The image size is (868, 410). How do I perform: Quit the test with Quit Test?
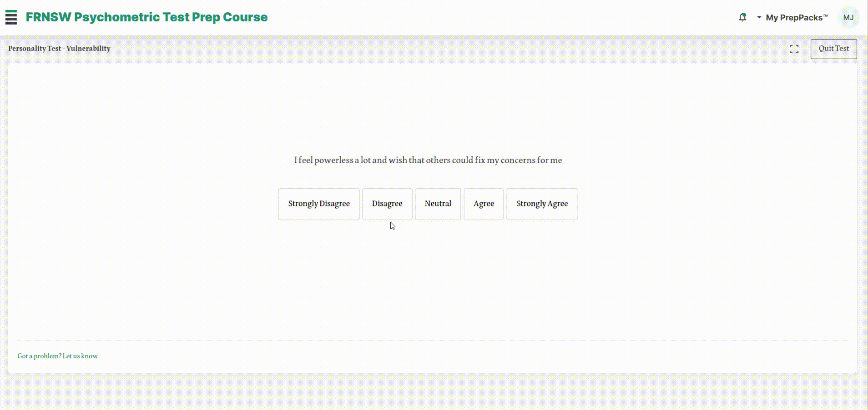pos(833,49)
